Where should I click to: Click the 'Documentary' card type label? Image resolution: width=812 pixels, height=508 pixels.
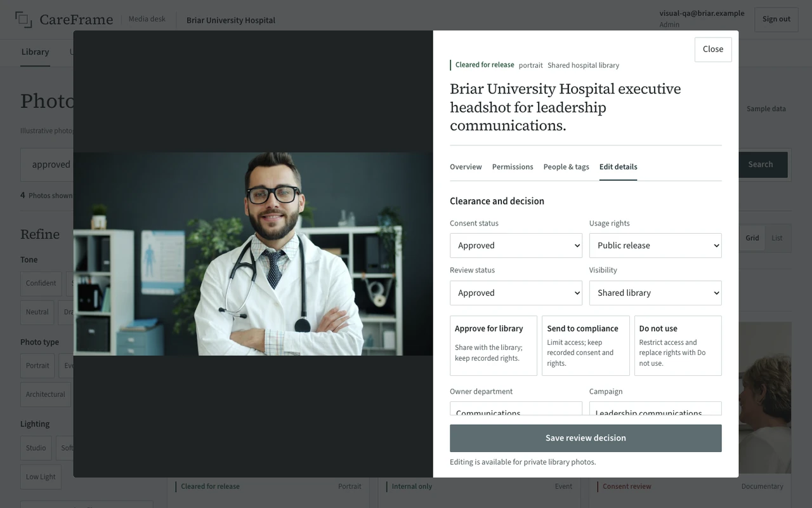[x=763, y=486]
